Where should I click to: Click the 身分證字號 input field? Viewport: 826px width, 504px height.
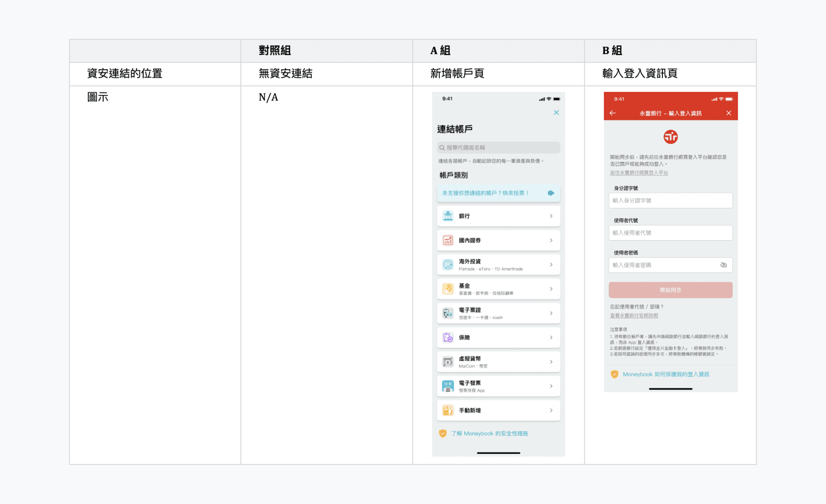click(x=670, y=200)
